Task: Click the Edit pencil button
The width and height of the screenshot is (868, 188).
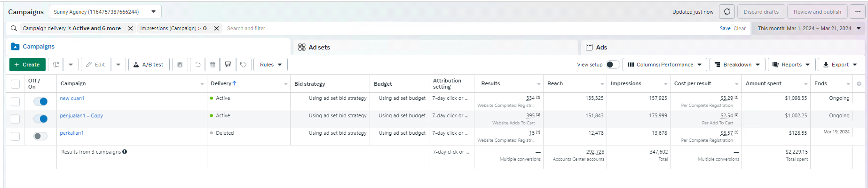Action: click(95, 65)
